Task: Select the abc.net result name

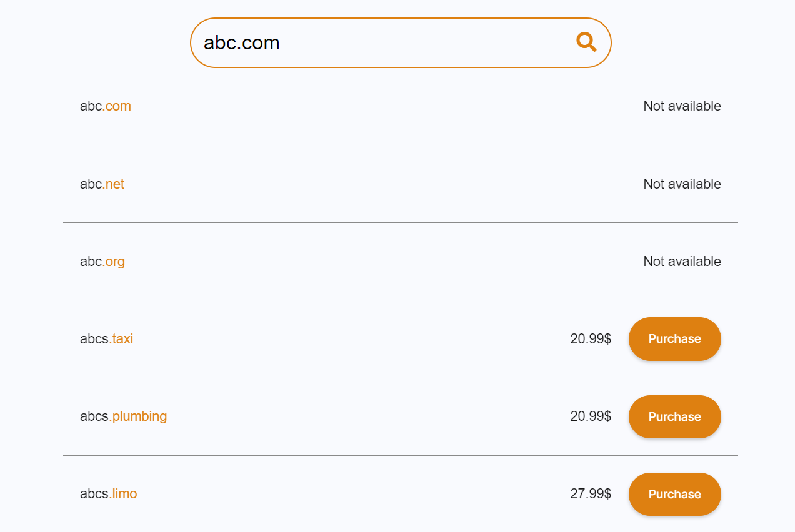Action: pyautogui.click(x=102, y=184)
